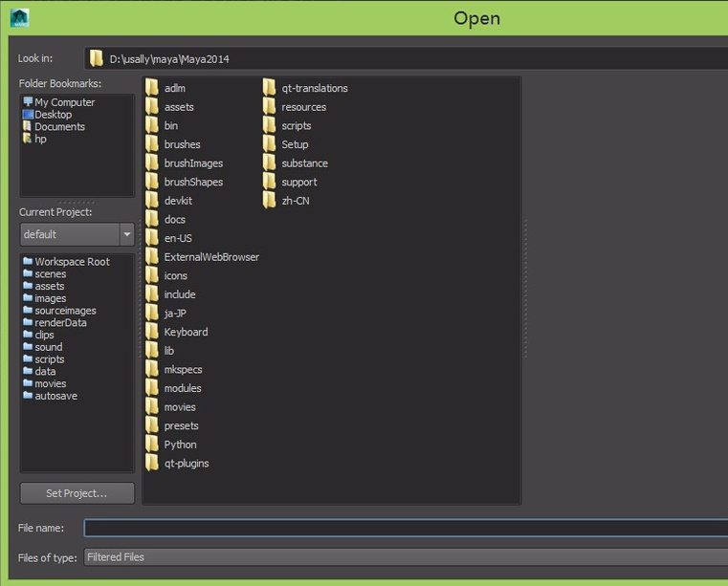Select the mkspecs folder icon
The height and width of the screenshot is (586, 728).
152,369
